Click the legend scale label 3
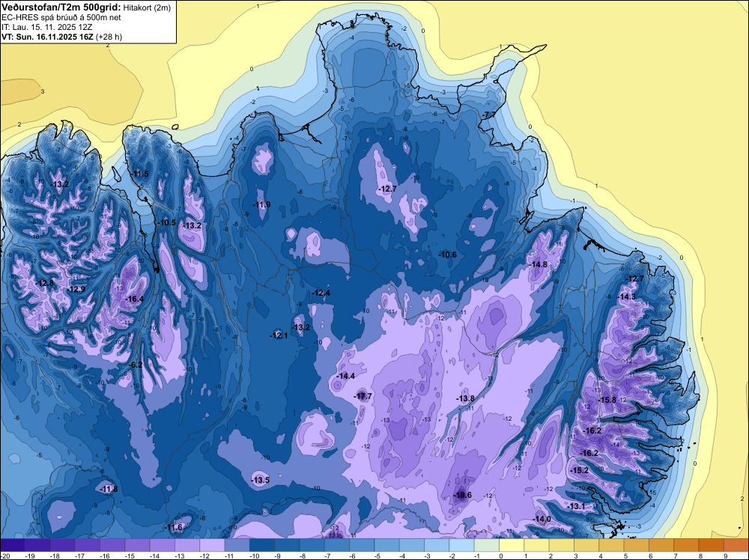 575,556
